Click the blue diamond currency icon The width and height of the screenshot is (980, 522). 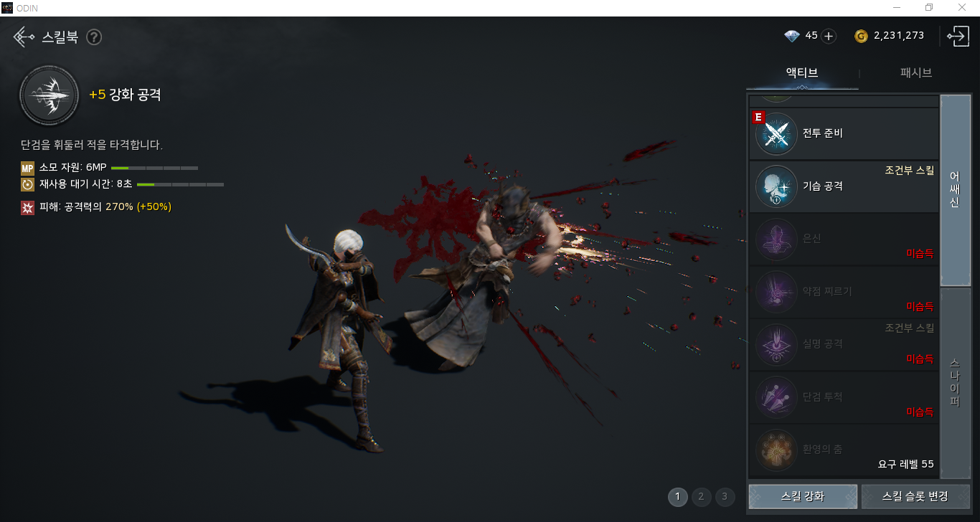click(792, 36)
